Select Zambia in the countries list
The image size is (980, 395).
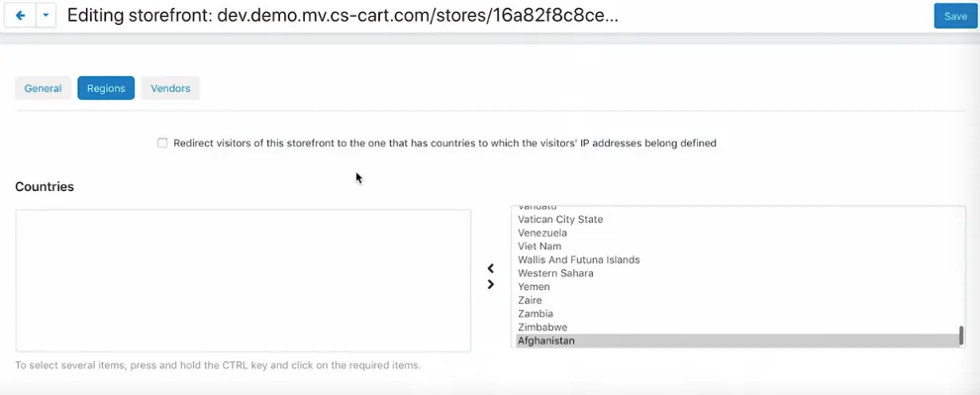[737, 314]
